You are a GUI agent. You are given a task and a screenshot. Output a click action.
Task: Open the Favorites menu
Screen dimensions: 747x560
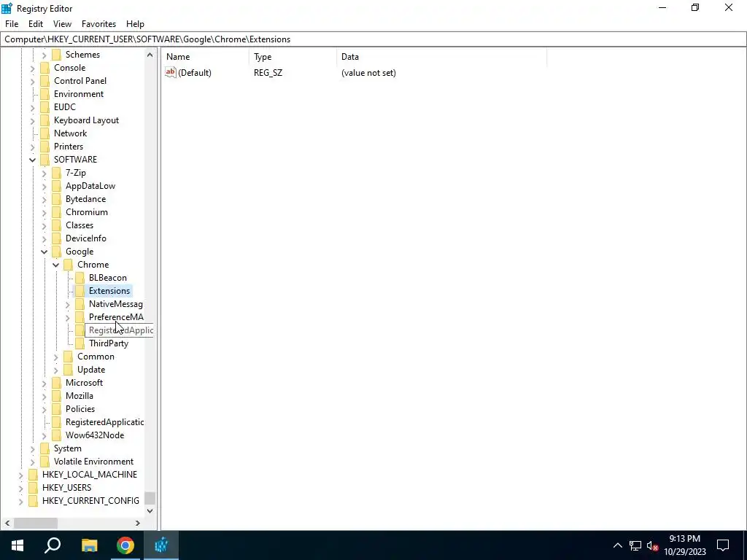point(98,24)
